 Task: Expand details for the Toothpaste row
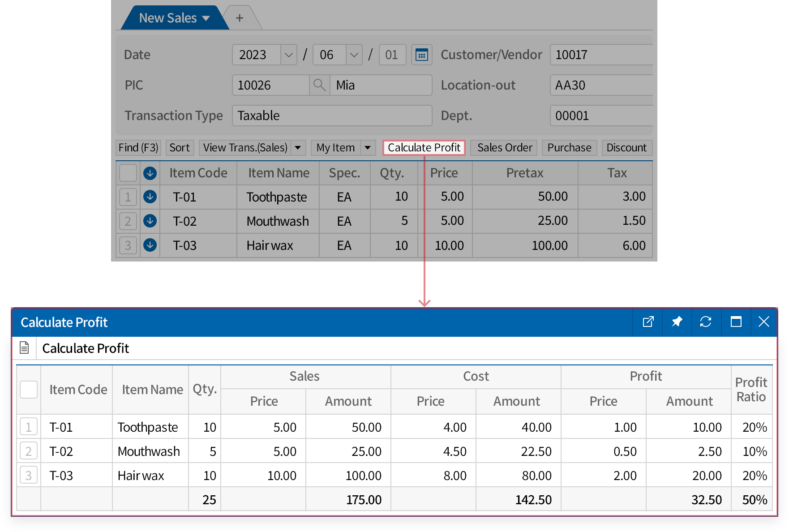(150, 197)
